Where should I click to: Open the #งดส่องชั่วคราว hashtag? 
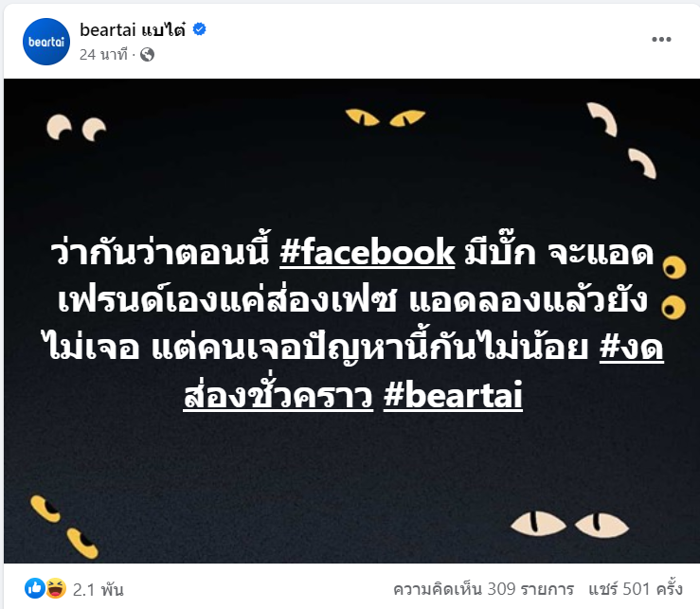pos(423,371)
